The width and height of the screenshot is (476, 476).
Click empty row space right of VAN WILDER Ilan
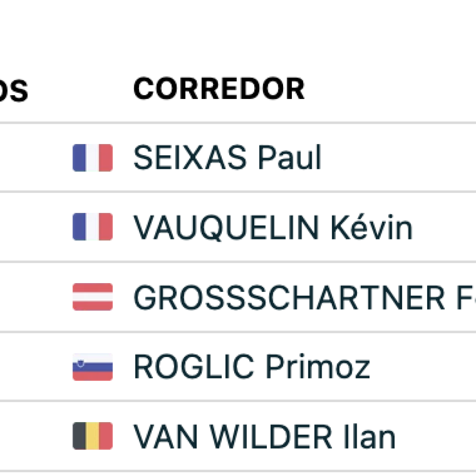pos(437,436)
